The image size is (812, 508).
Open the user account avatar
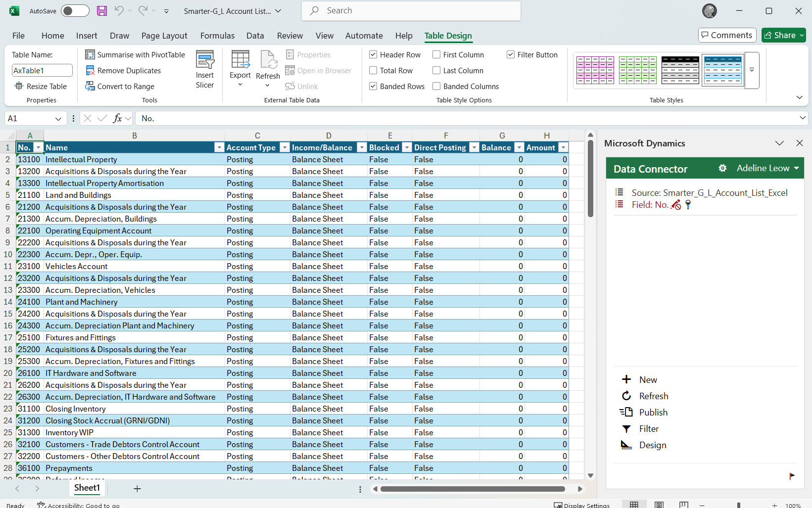click(710, 11)
